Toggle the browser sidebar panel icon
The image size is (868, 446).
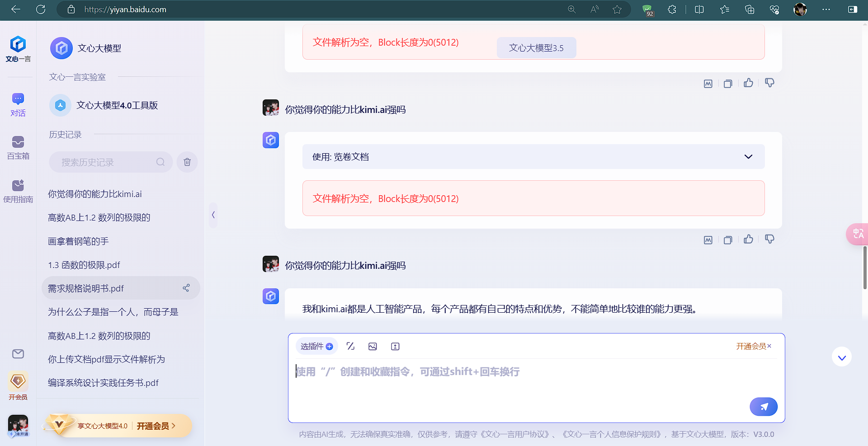853,9
